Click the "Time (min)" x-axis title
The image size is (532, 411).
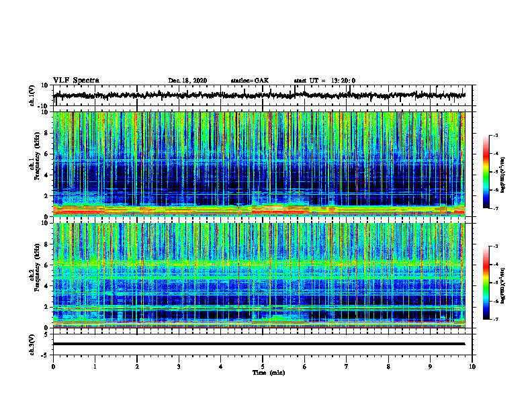(269, 373)
